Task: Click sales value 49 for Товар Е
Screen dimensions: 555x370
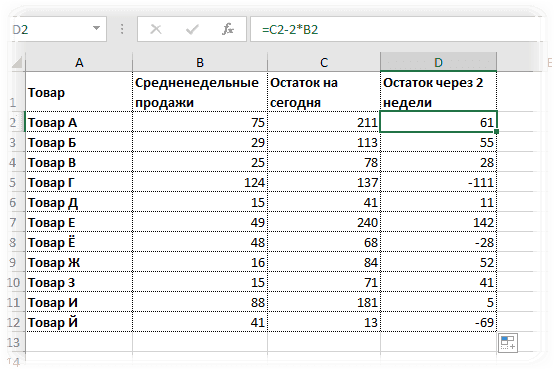Action: click(200, 222)
